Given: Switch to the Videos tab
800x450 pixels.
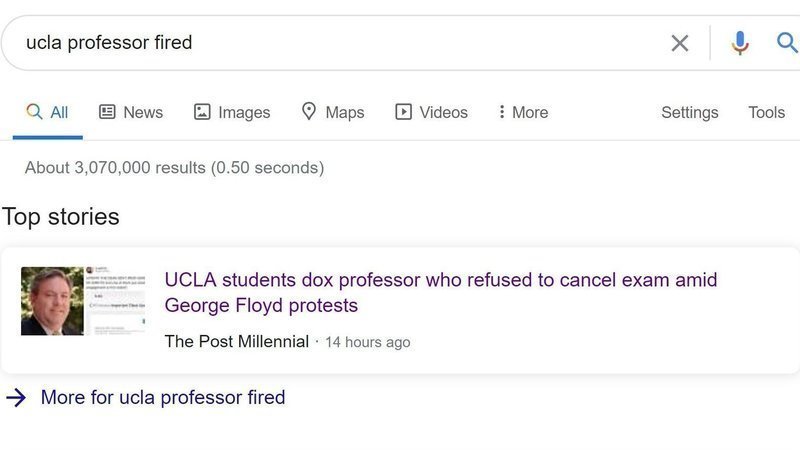Looking at the screenshot, I should [443, 112].
